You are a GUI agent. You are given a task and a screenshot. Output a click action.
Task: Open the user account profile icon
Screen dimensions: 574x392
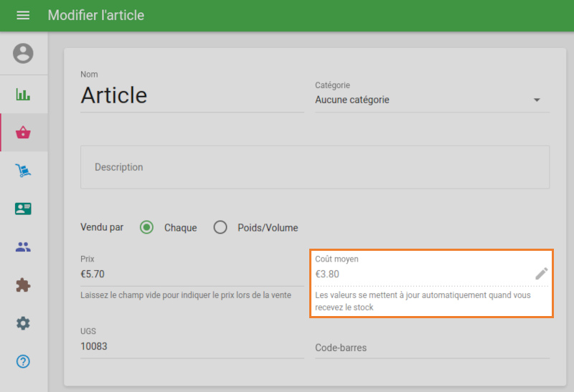point(24,54)
